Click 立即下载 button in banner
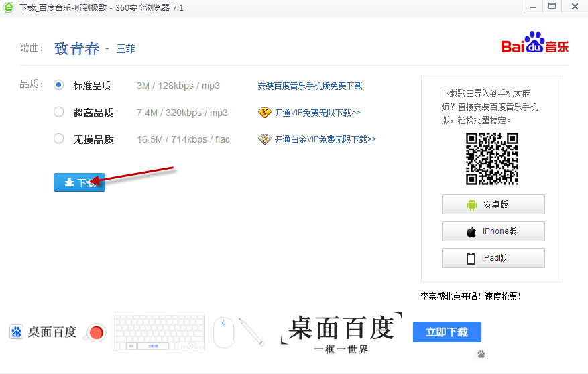 (x=447, y=332)
